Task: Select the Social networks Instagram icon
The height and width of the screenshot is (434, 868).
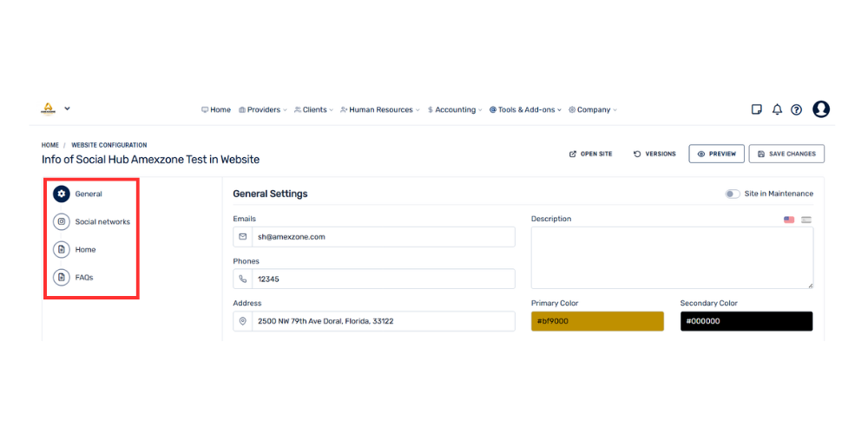Action: tap(62, 221)
